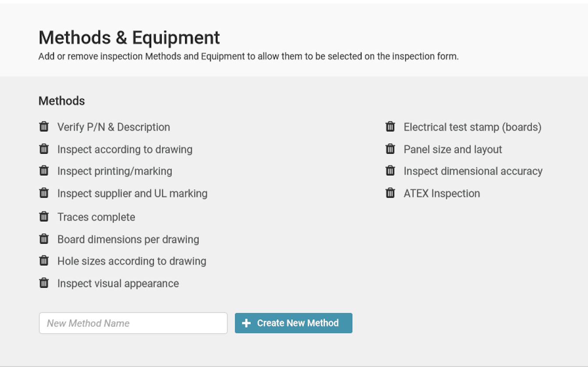Delete the Electrical test stamp (boards) method
The height and width of the screenshot is (367, 588).
(x=390, y=127)
